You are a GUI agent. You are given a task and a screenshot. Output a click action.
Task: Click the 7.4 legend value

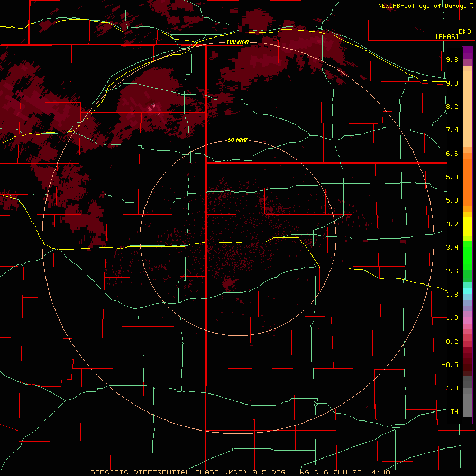point(452,130)
